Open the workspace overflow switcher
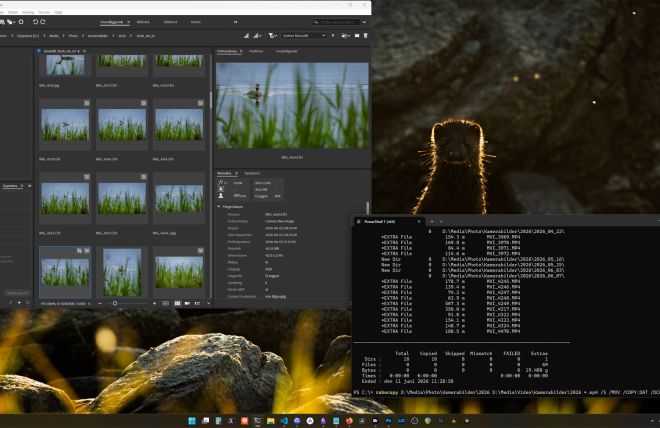The width and height of the screenshot is (660, 428). pos(235,22)
